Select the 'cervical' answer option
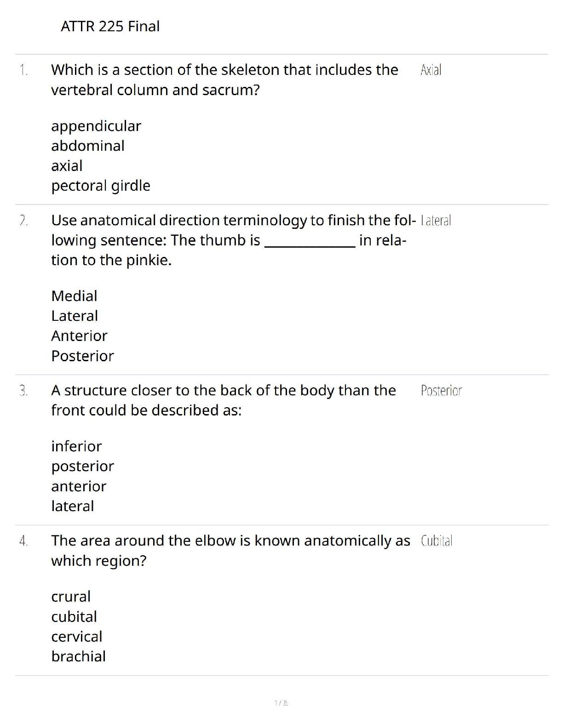563x728 pixels. click(x=77, y=637)
